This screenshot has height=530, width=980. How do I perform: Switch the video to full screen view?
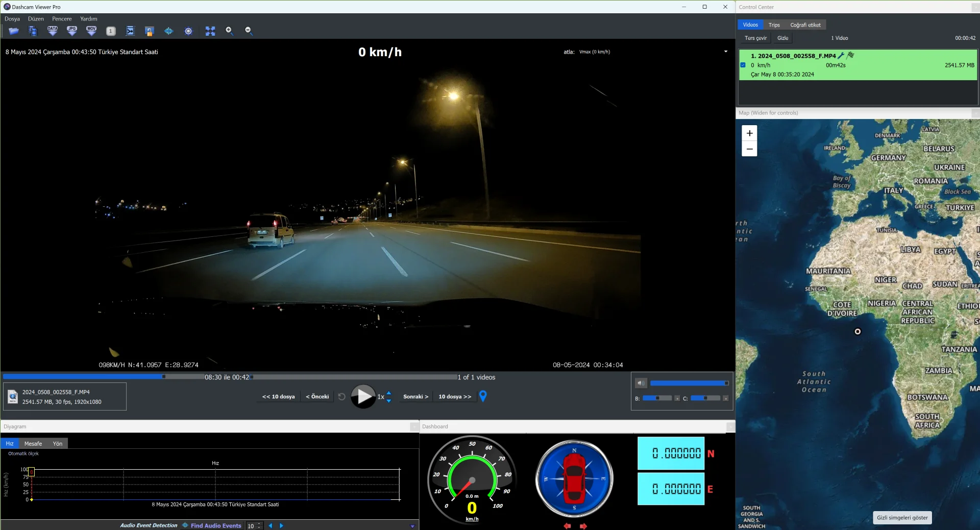210,31
